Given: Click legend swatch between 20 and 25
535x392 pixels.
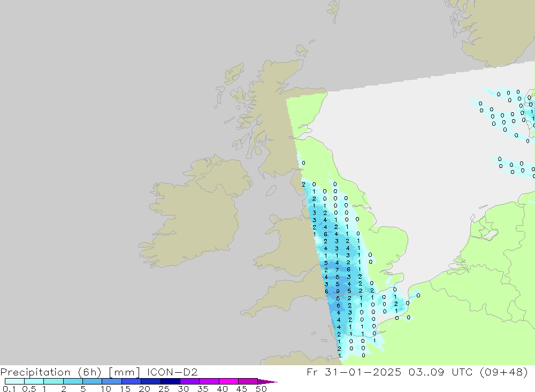Looking at the screenshot, I should 150,381.
